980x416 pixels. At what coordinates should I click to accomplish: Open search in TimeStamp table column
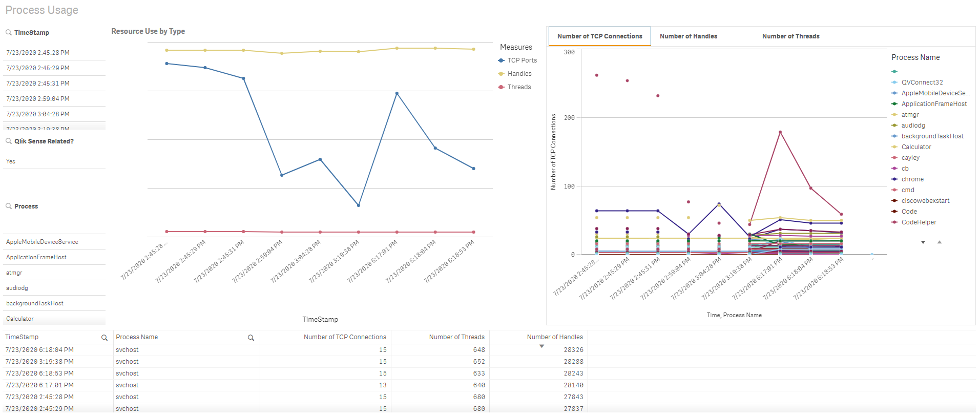tap(105, 338)
